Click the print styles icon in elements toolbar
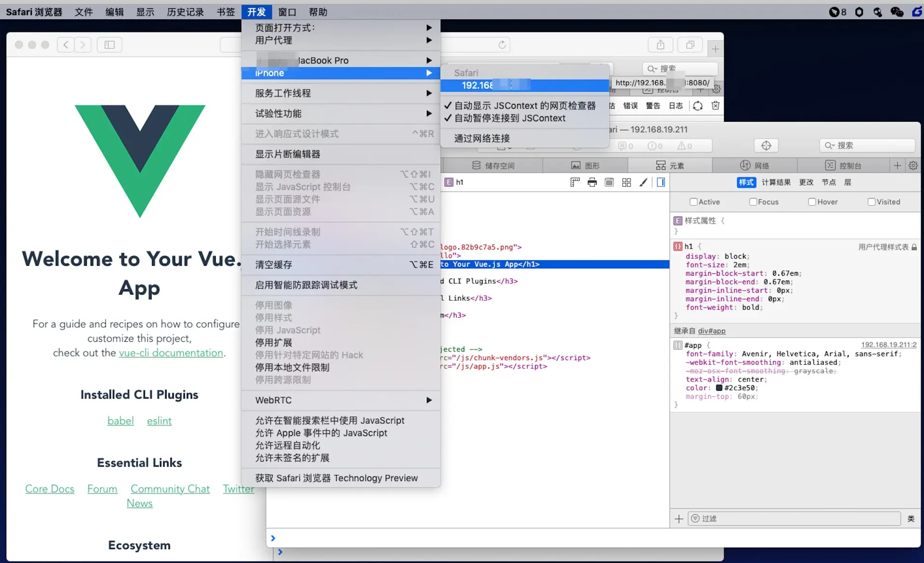The height and width of the screenshot is (563, 924). (592, 182)
